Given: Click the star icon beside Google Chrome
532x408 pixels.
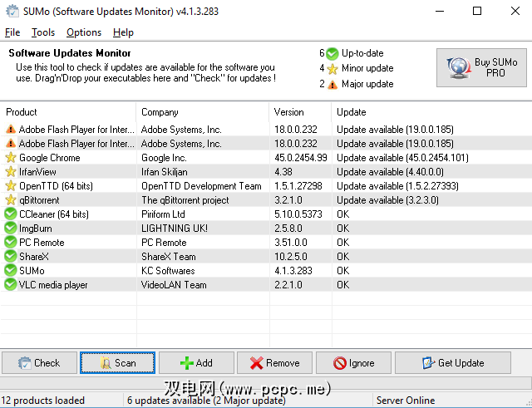Looking at the screenshot, I should click(x=11, y=157).
